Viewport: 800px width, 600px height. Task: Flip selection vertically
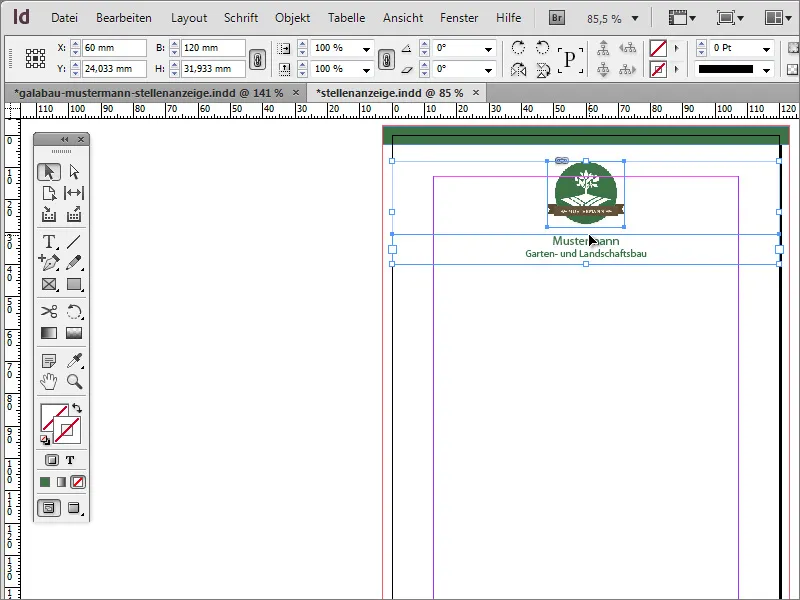[x=543, y=69]
